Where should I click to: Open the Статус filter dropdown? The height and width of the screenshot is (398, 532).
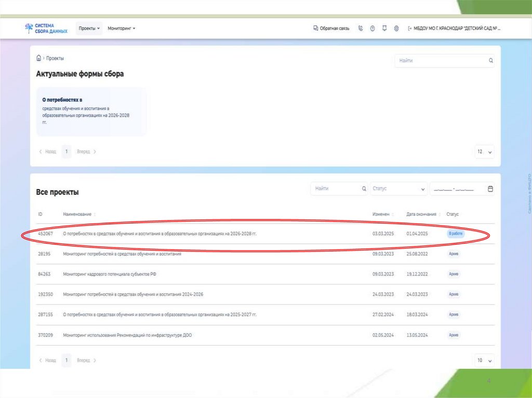click(x=398, y=188)
